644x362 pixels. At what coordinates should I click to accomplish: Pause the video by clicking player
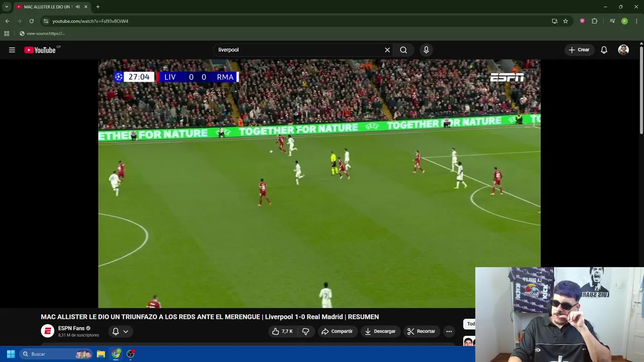[x=319, y=184]
